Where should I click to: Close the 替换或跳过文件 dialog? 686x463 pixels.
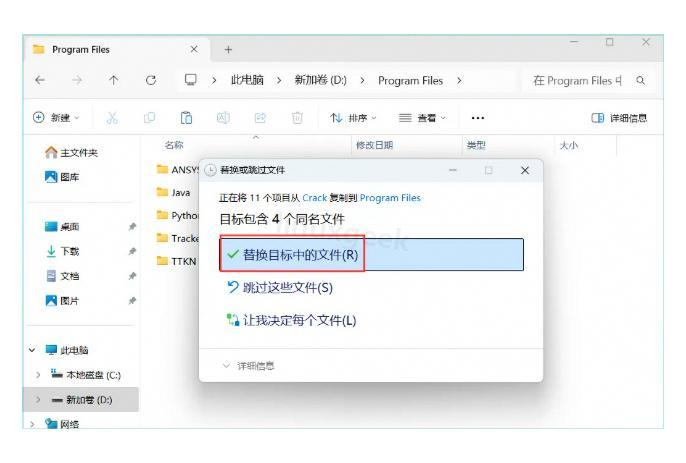pyautogui.click(x=525, y=170)
